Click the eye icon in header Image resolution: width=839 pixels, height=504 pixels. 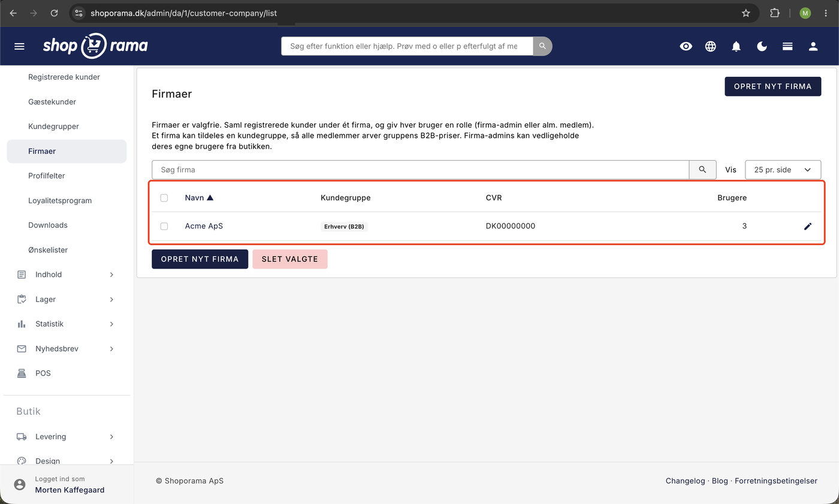tap(686, 46)
